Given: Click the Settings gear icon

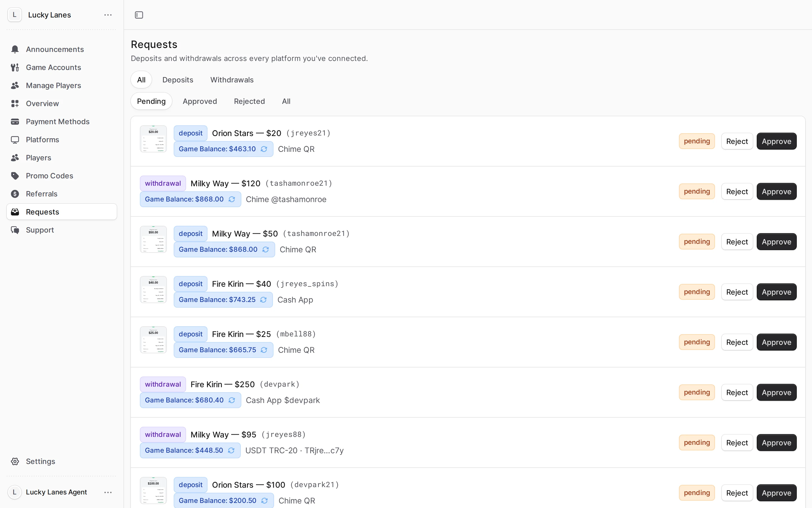Looking at the screenshot, I should coord(15,461).
